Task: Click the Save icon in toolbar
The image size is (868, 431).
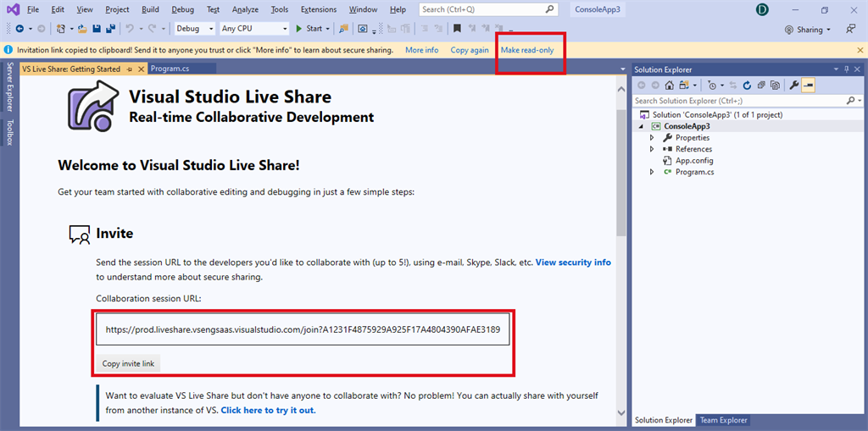Action: point(97,29)
